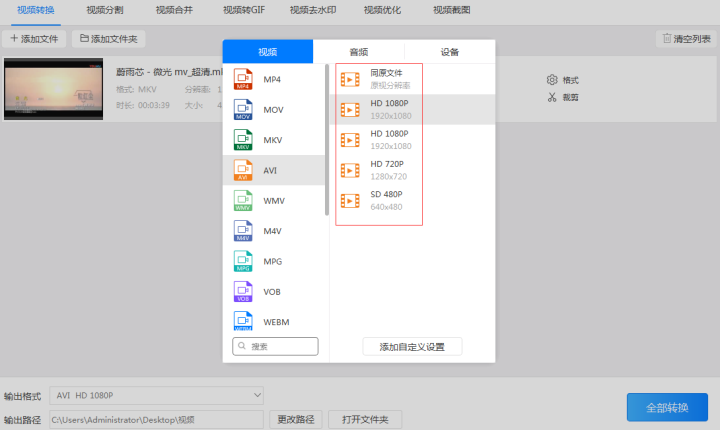
Task: Click the format list scrollbar
Action: (x=327, y=140)
